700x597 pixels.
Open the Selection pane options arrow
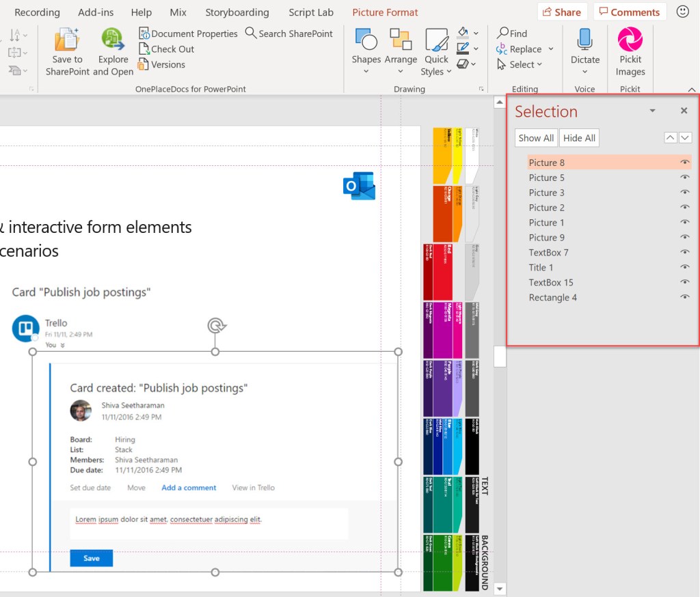tap(652, 110)
